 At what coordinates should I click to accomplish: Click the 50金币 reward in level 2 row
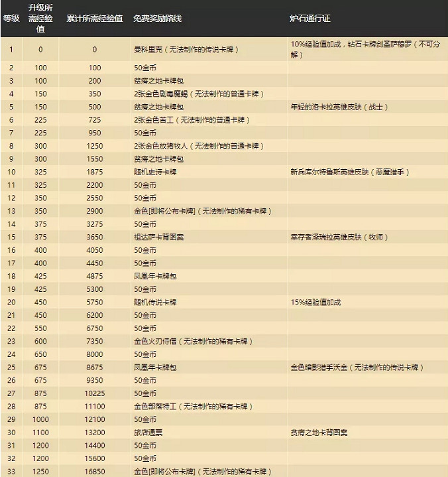point(145,68)
